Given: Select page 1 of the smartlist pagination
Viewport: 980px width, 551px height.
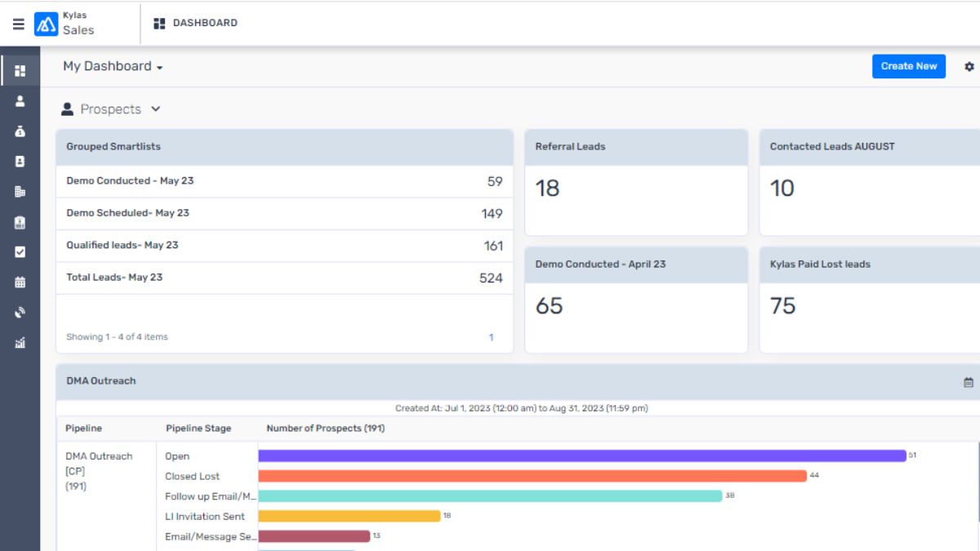Looking at the screenshot, I should (491, 336).
